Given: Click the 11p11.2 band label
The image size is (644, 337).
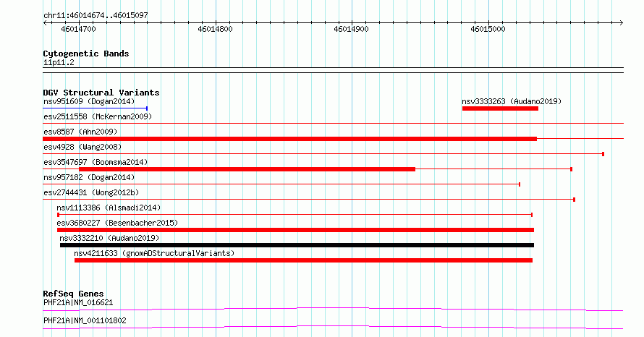Looking at the screenshot, I should pyautogui.click(x=59, y=62).
